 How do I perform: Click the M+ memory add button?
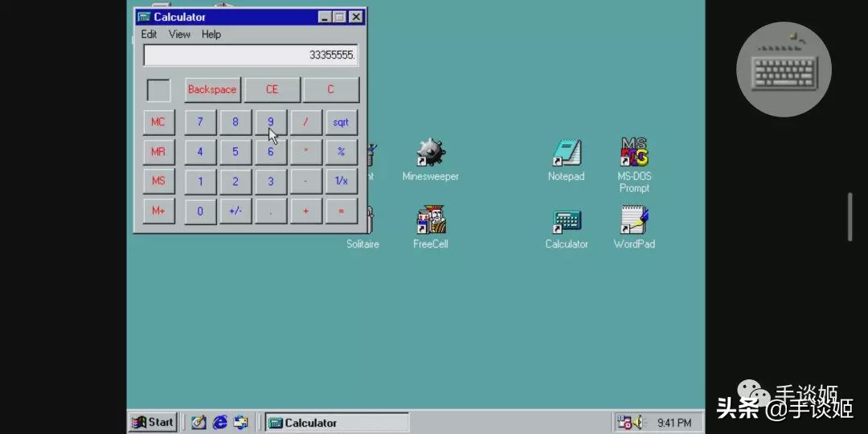click(x=159, y=211)
